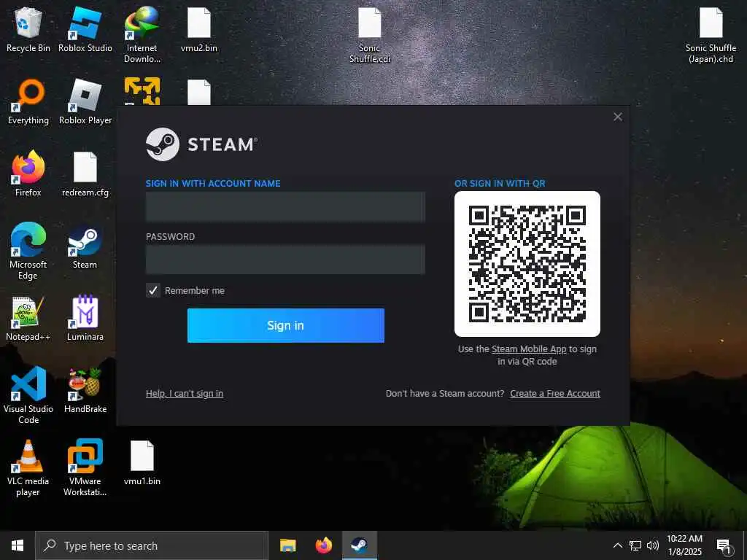Open the Help, I can't sign in link
This screenshot has height=560, width=747.
185,394
